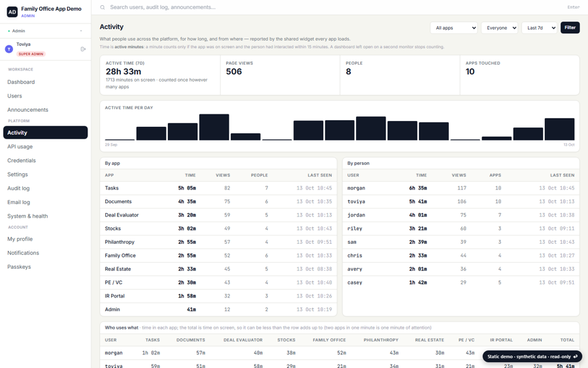
Task: Open My profile
Action: [45, 239]
